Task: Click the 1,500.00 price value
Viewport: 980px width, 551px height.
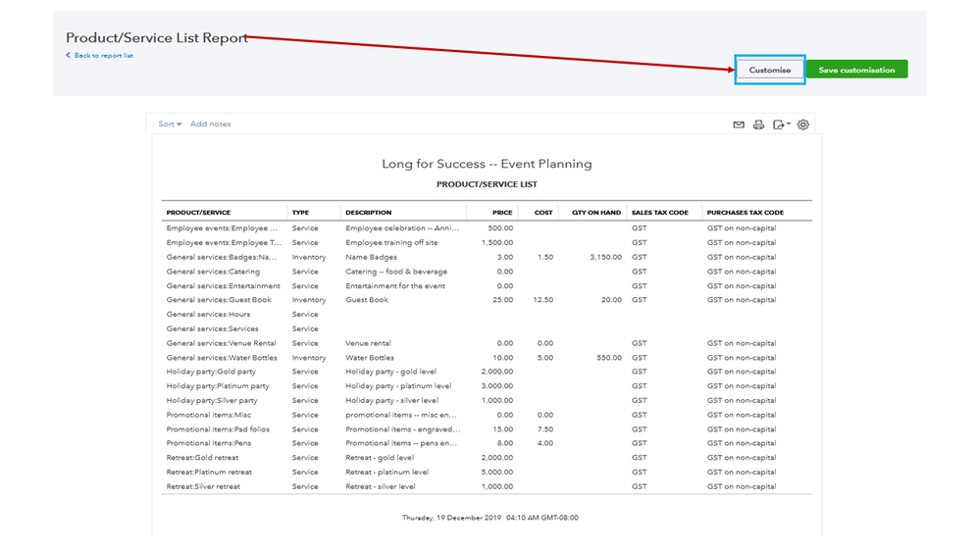Action: [x=497, y=243]
